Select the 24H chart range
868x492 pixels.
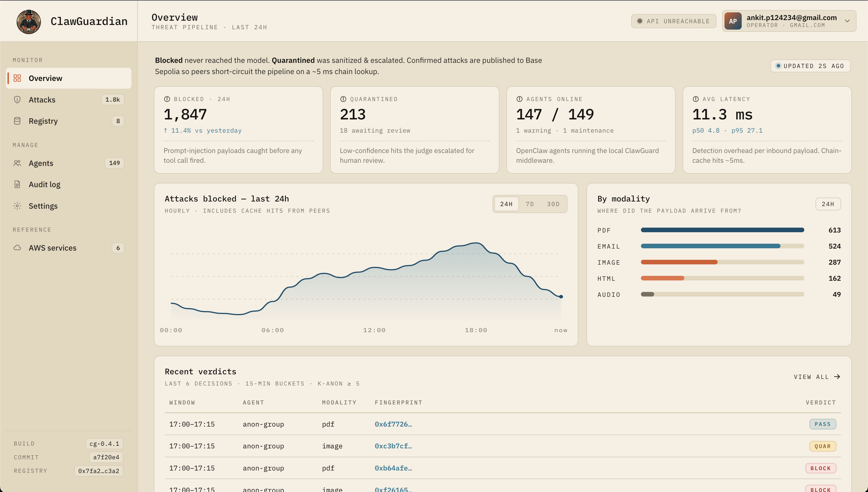pyautogui.click(x=506, y=204)
